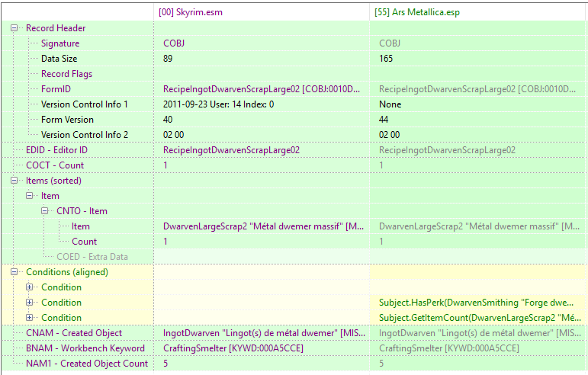
Task: Click the Subject.HasPerk(DwarvenSmithing condition cell
Action: coord(476,303)
